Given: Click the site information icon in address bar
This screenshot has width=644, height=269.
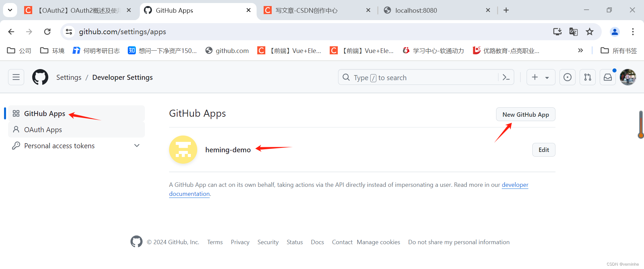Looking at the screenshot, I should click(x=69, y=32).
